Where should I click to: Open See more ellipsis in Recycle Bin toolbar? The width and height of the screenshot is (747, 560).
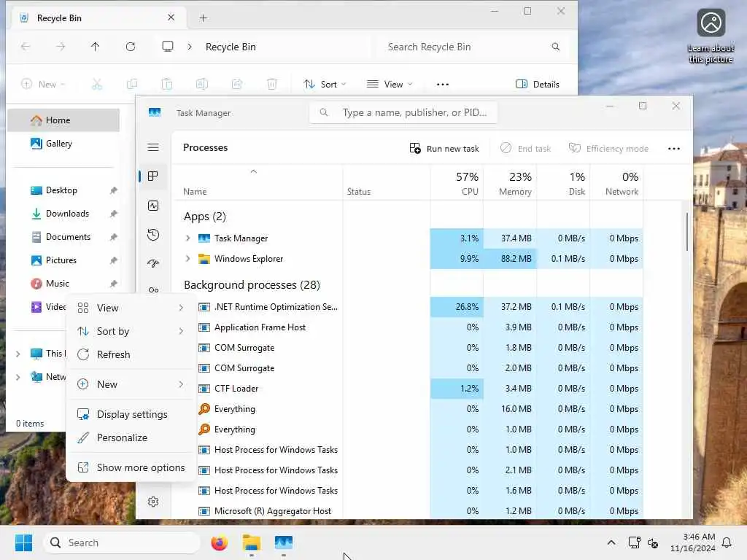443,85
